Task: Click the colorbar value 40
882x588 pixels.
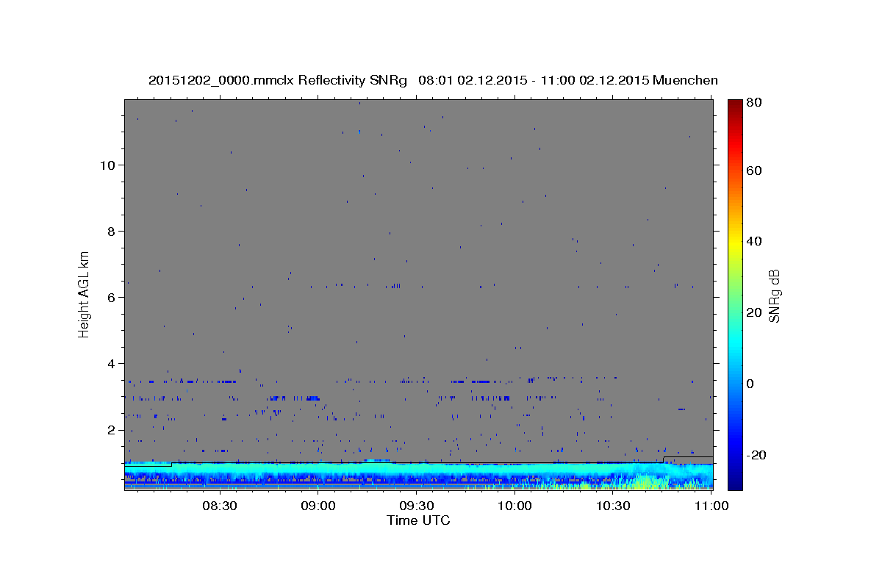Action: [753, 241]
